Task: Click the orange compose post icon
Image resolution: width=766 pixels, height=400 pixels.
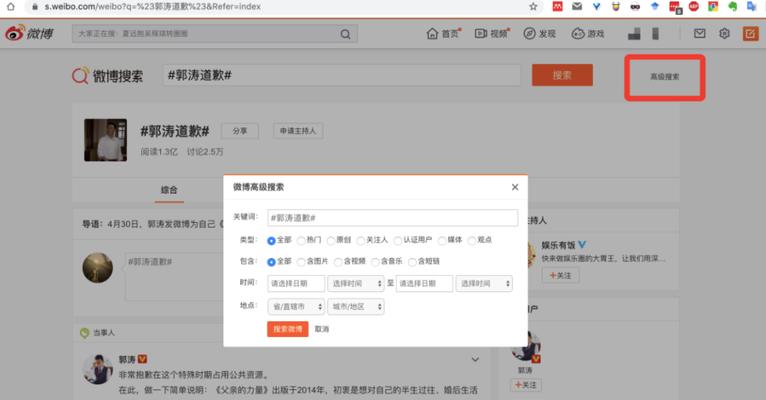Action: click(751, 33)
